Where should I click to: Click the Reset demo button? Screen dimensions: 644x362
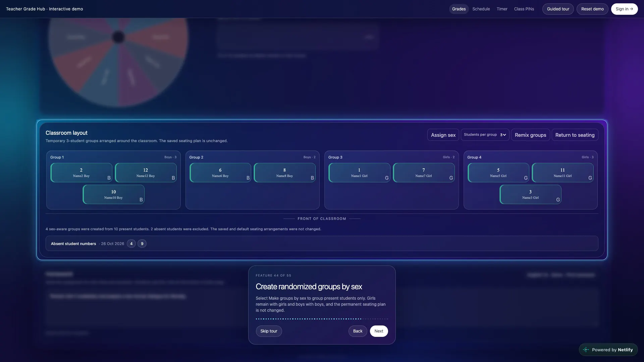[x=592, y=9]
